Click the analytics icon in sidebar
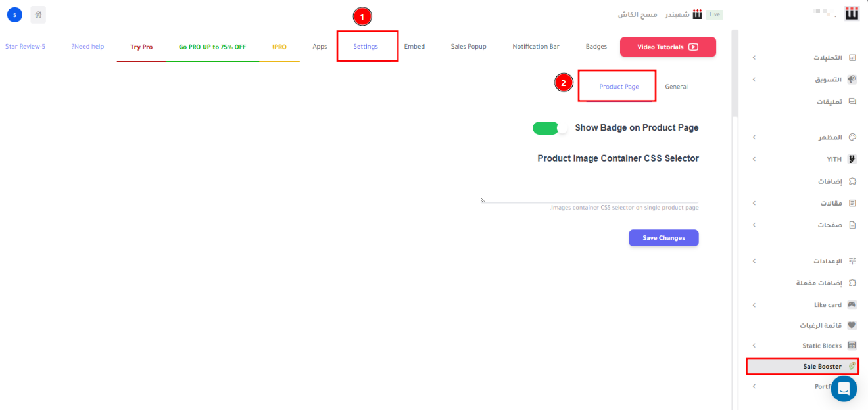The width and height of the screenshot is (868, 410). pos(852,58)
